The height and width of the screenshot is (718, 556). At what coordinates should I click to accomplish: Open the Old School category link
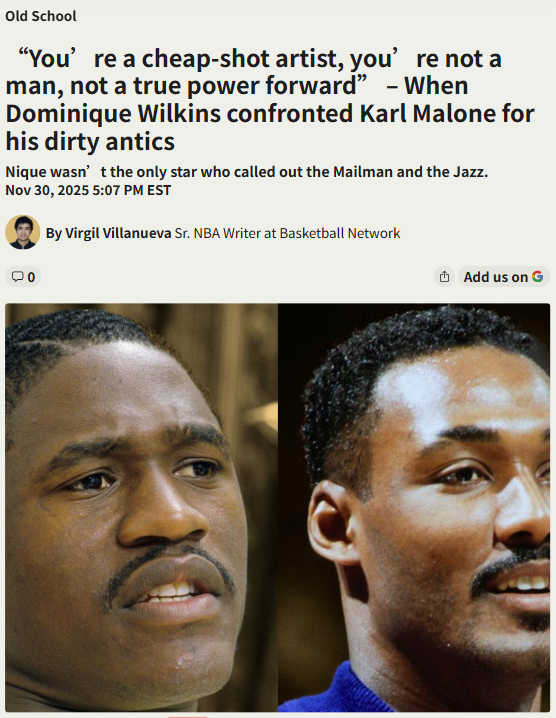click(41, 16)
